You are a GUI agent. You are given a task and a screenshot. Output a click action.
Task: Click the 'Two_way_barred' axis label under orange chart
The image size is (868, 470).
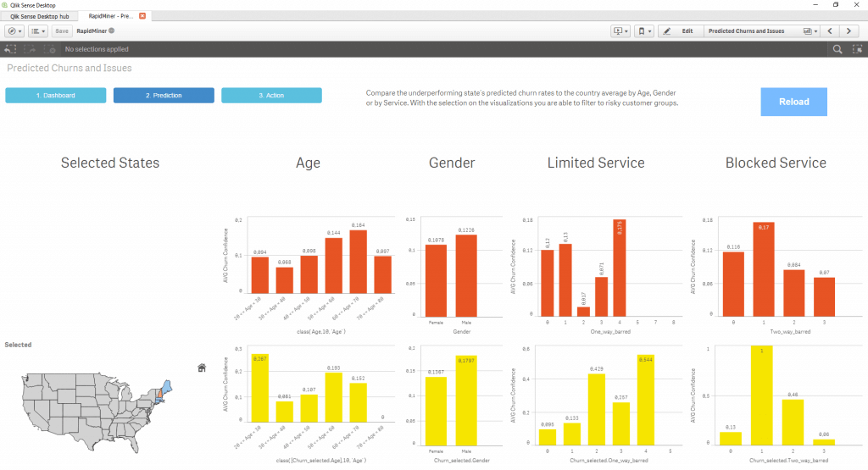(x=790, y=332)
